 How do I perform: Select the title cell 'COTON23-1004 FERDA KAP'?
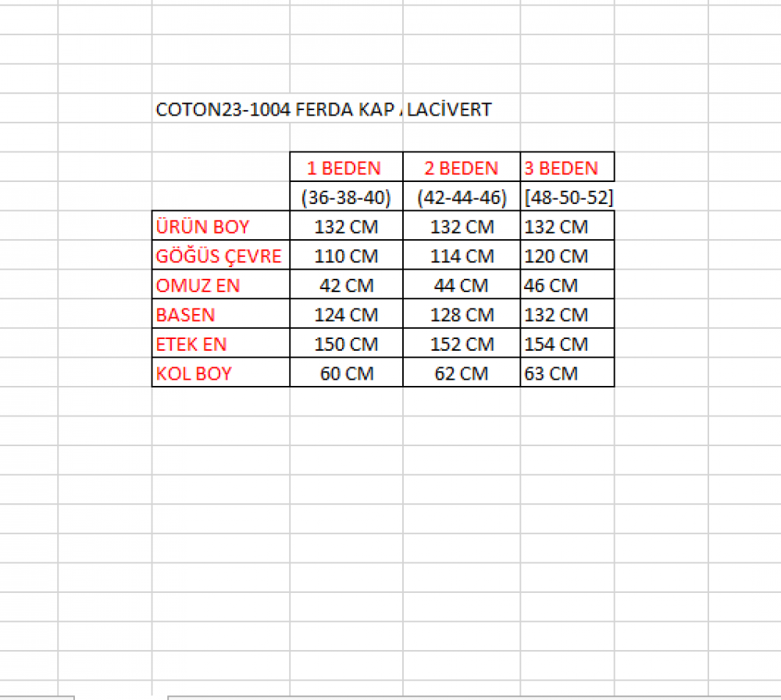coord(277,109)
